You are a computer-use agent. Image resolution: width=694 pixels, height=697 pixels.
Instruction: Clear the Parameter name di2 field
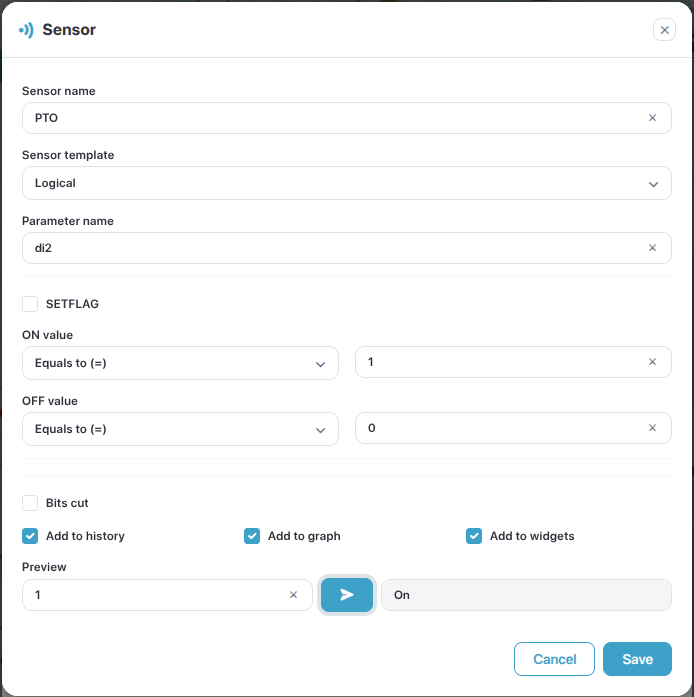tap(652, 248)
